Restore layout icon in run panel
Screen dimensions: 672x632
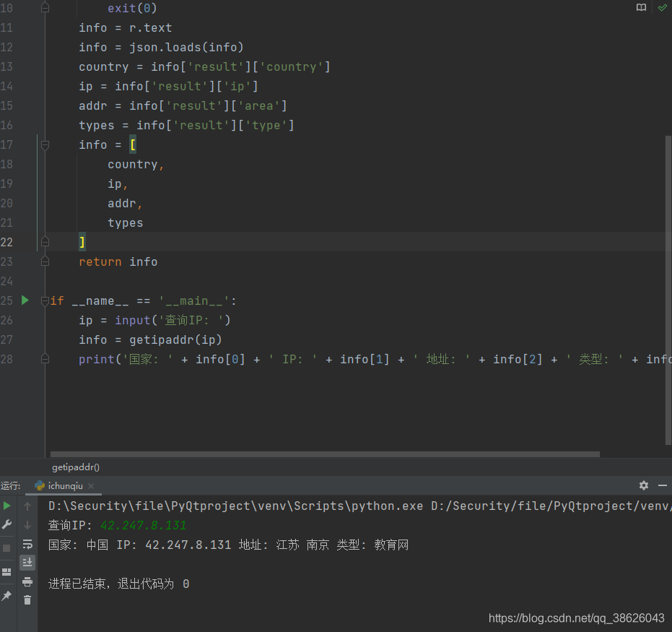point(7,571)
